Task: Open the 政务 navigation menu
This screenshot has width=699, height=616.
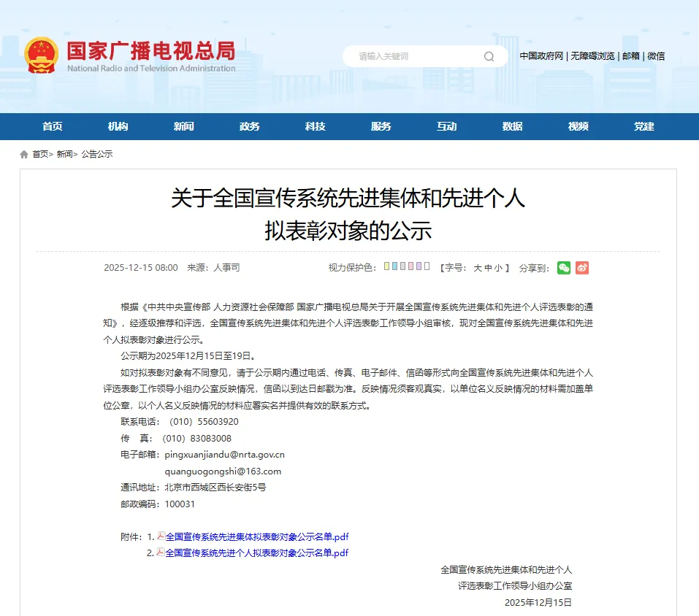Action: click(x=249, y=126)
